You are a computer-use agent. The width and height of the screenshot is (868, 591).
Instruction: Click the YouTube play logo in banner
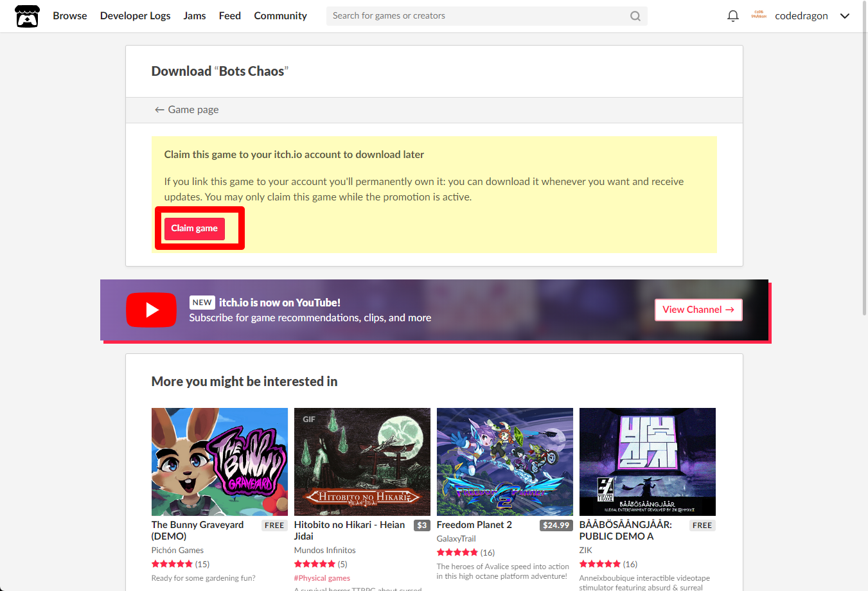(152, 310)
